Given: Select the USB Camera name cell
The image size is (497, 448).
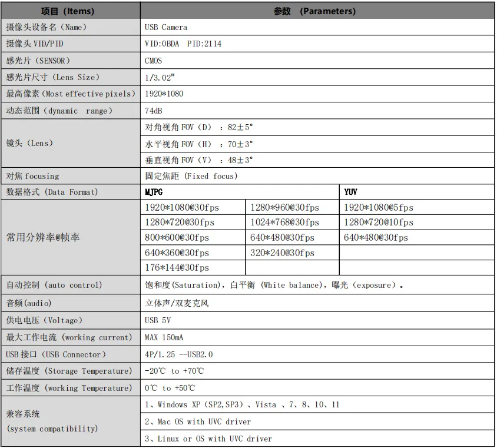Looking at the screenshot, I should point(166,27).
